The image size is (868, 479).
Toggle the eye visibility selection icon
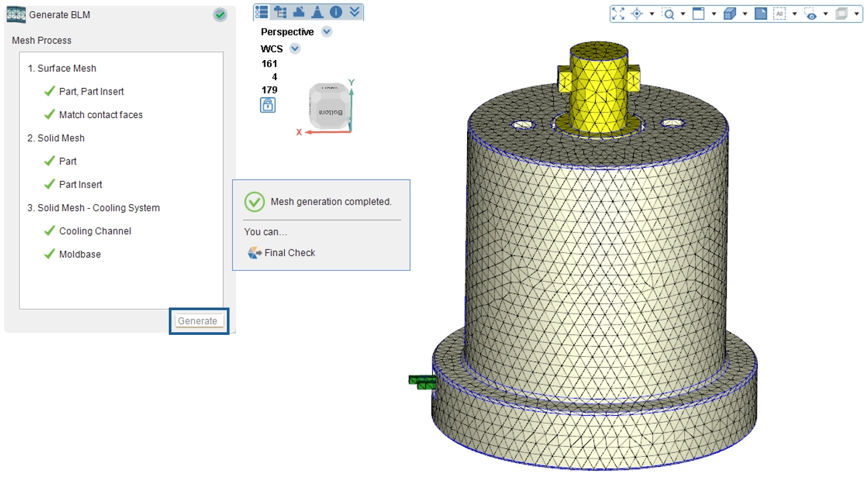[x=811, y=13]
